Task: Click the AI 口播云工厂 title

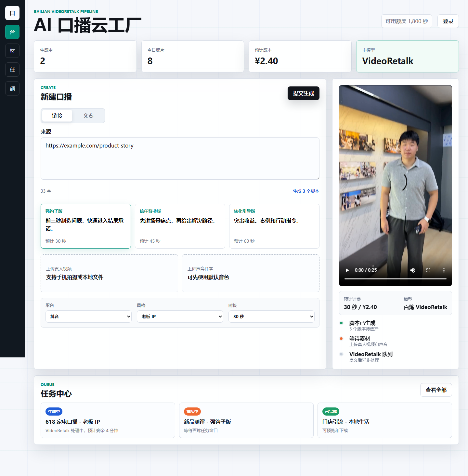Action: (x=88, y=25)
